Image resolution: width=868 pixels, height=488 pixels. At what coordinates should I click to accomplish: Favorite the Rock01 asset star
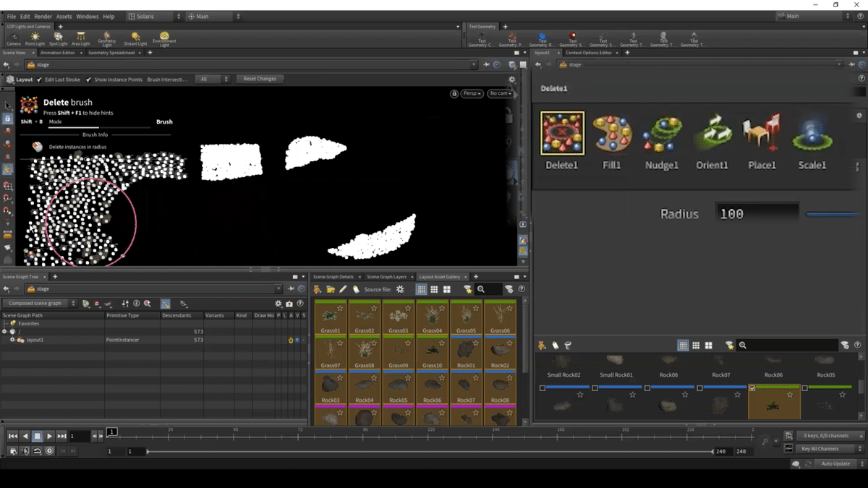(x=476, y=343)
